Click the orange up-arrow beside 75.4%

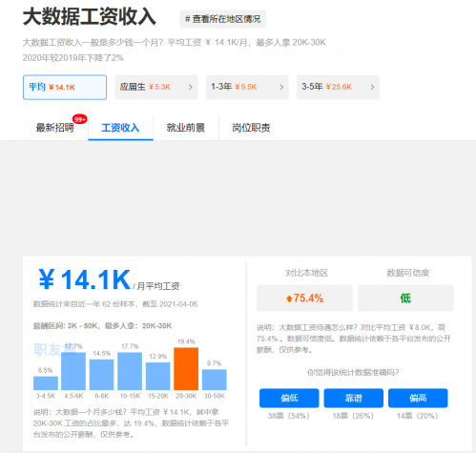289,299
